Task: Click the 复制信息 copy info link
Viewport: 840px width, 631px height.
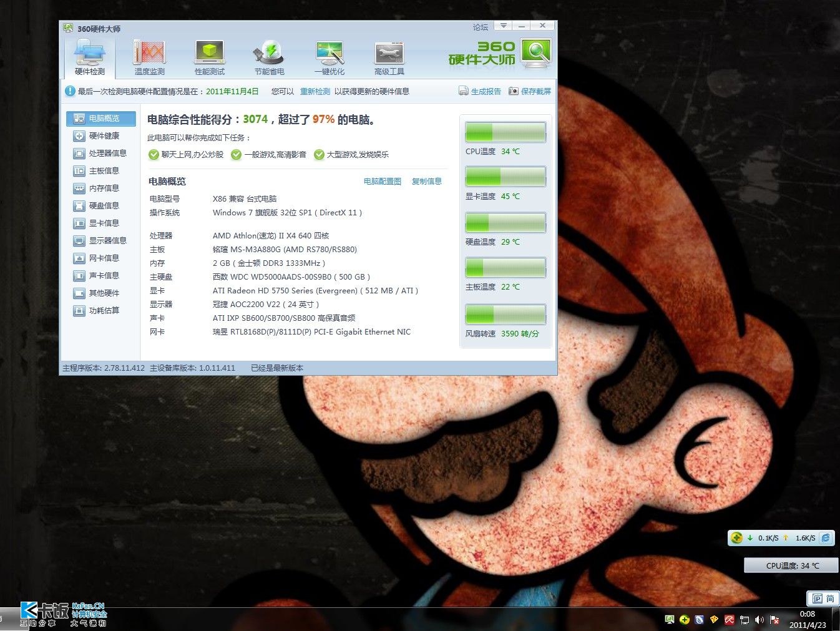Action: (427, 181)
